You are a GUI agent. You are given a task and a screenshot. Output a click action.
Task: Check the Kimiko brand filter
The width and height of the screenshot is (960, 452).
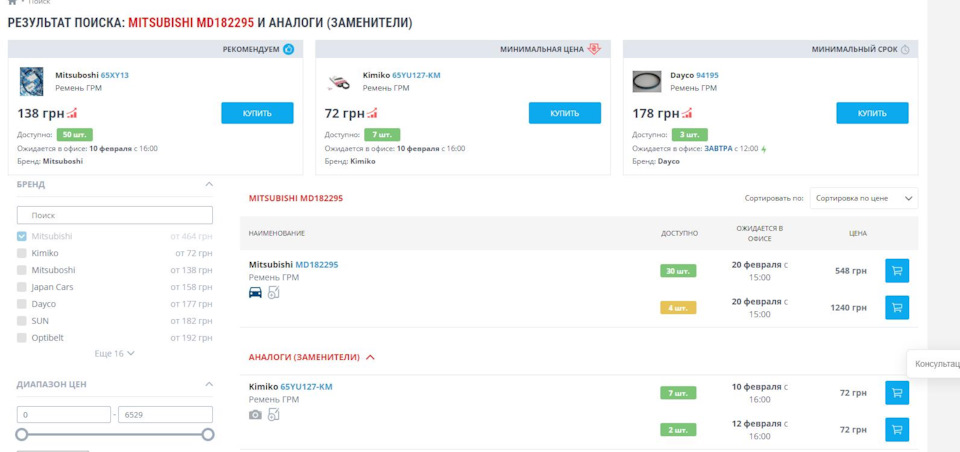coord(22,253)
